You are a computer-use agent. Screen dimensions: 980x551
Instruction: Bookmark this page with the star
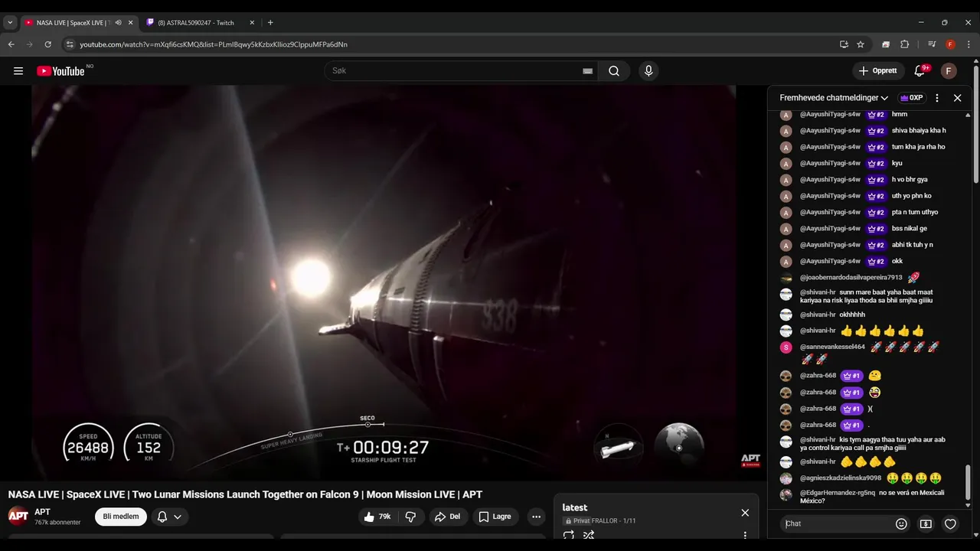click(x=861, y=44)
